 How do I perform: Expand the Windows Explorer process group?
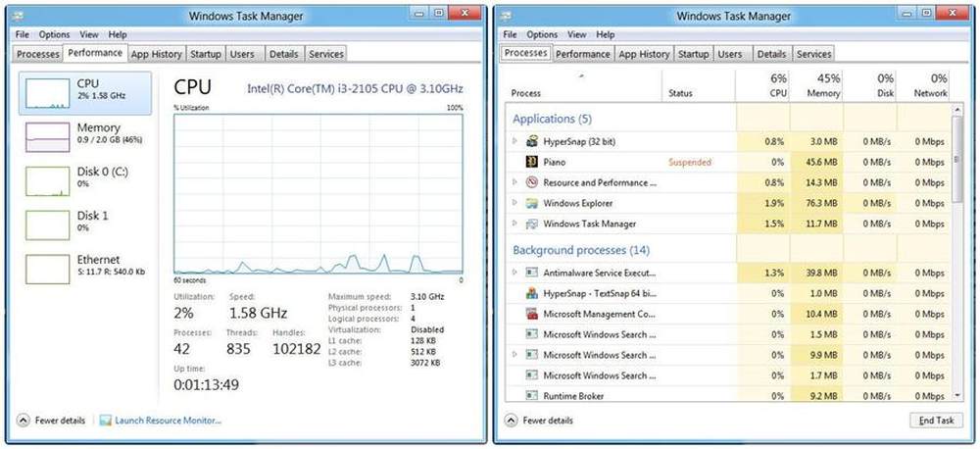pos(514,203)
